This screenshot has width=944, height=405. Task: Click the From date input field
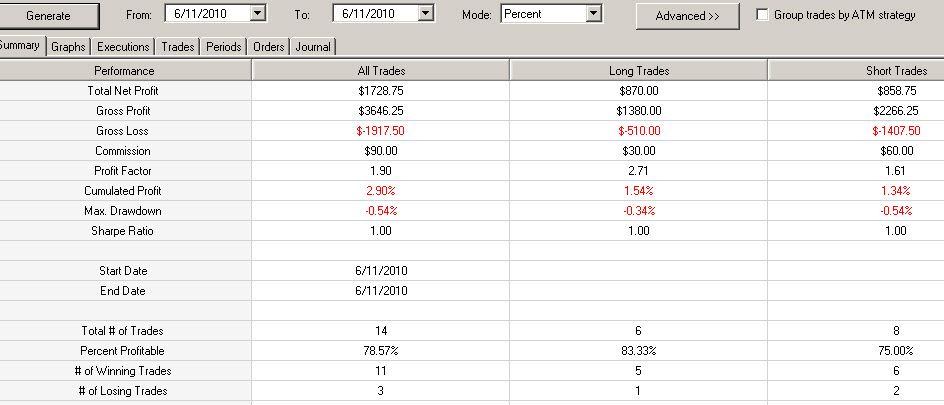pos(208,13)
